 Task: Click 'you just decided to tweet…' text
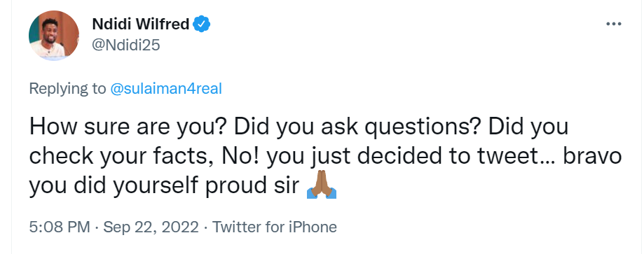[x=410, y=157]
